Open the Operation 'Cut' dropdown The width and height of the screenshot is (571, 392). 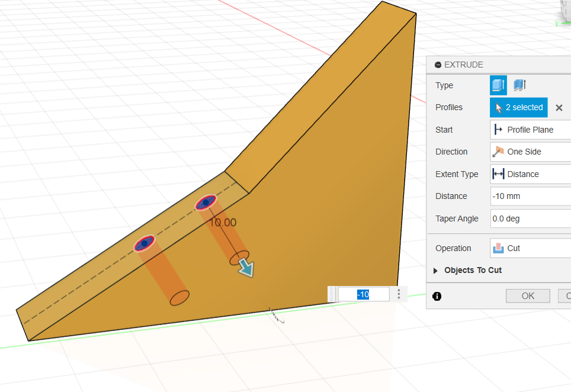pos(530,248)
